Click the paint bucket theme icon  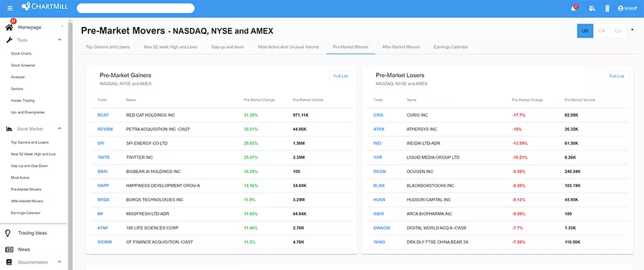coord(590,8)
